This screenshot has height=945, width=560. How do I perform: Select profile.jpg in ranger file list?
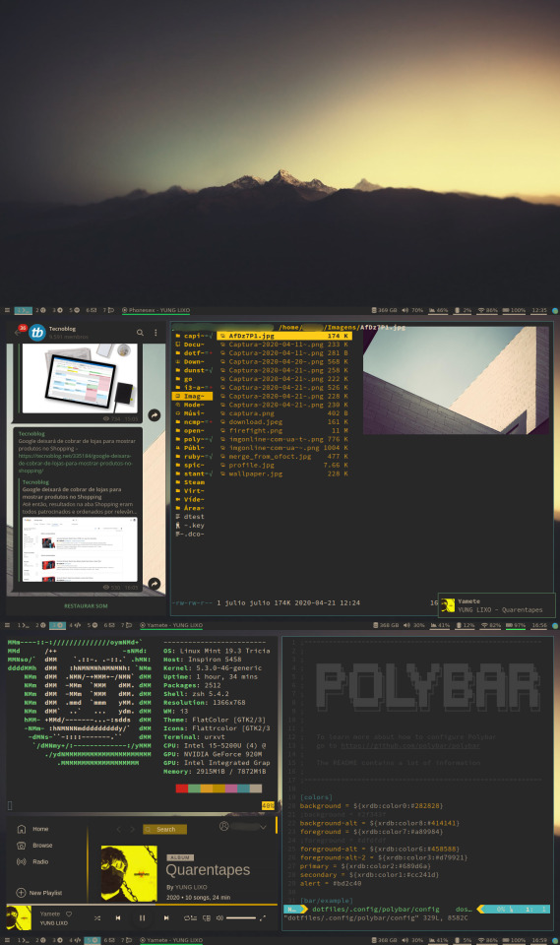(x=283, y=465)
